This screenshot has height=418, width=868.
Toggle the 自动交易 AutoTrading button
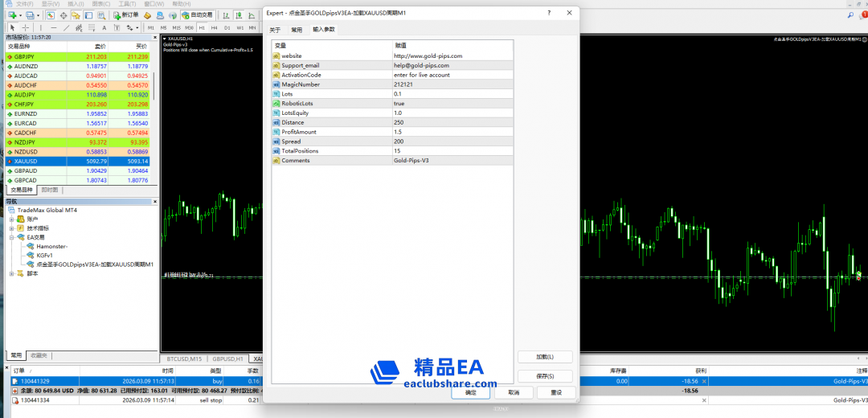(x=199, y=15)
